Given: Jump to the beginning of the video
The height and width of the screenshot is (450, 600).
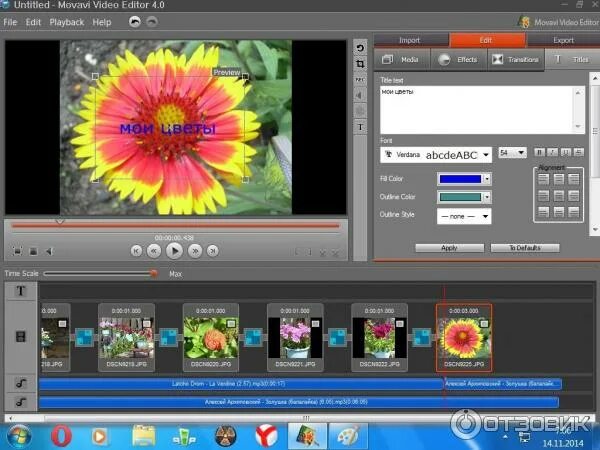Looking at the screenshot, I should point(136,251).
